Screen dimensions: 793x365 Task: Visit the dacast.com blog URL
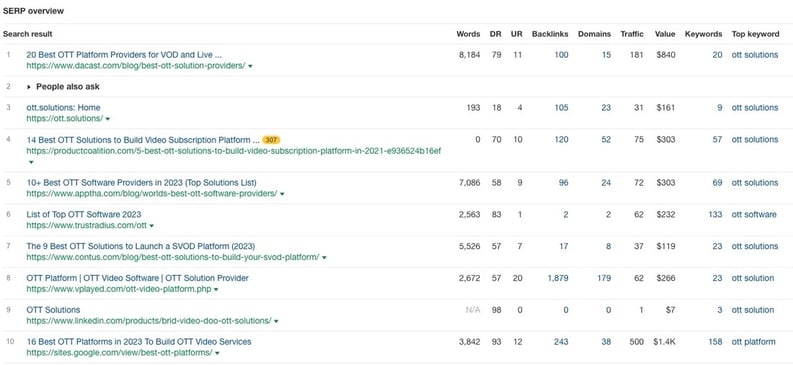(136, 66)
